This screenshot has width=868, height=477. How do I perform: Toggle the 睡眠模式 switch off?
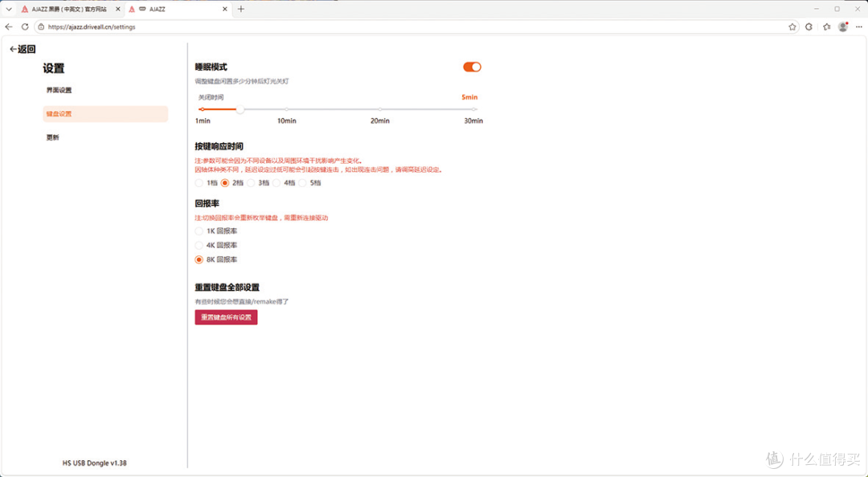[473, 67]
